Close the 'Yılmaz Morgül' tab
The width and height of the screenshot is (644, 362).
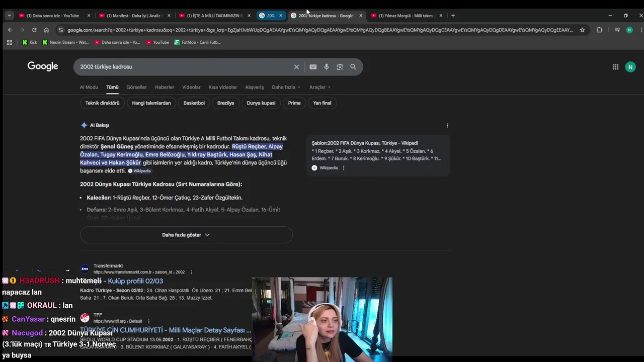pos(441,16)
